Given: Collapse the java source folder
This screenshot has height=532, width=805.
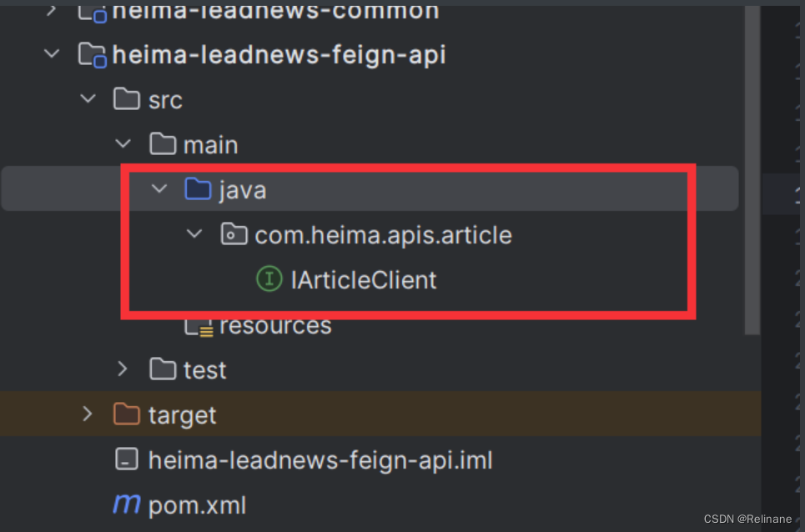Looking at the screenshot, I should [158, 189].
